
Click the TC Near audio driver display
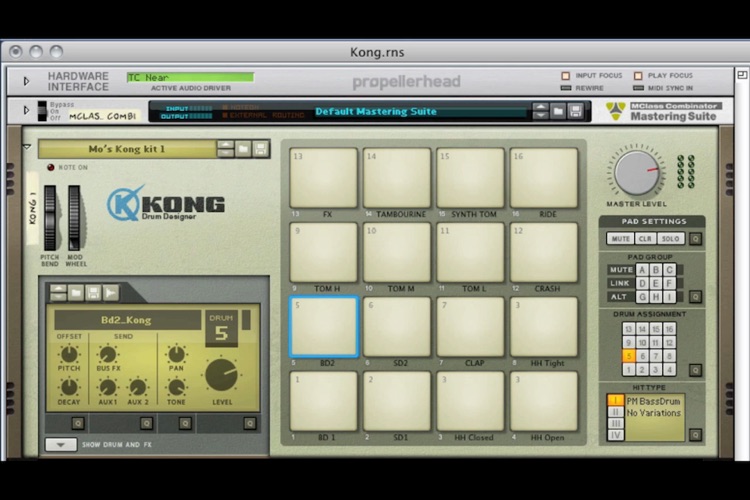tap(190, 78)
